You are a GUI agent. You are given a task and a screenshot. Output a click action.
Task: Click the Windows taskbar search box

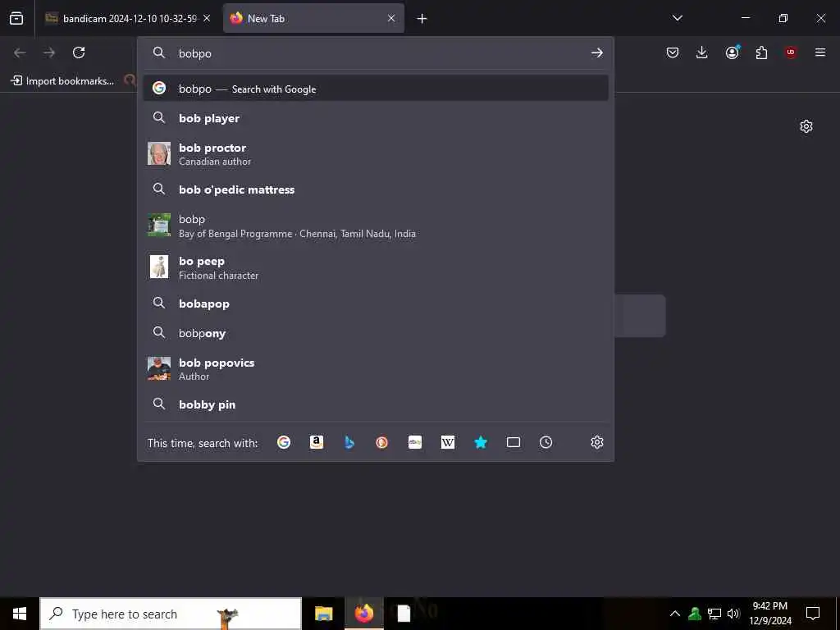pyautogui.click(x=171, y=614)
